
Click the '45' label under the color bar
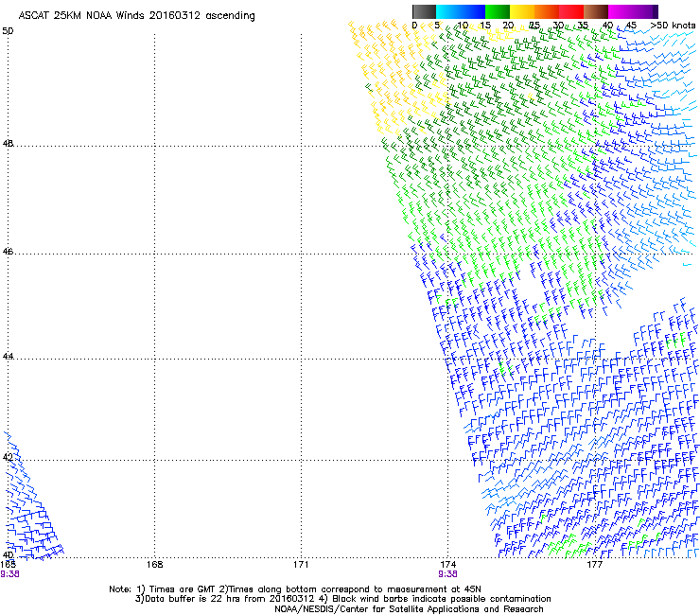[631, 25]
